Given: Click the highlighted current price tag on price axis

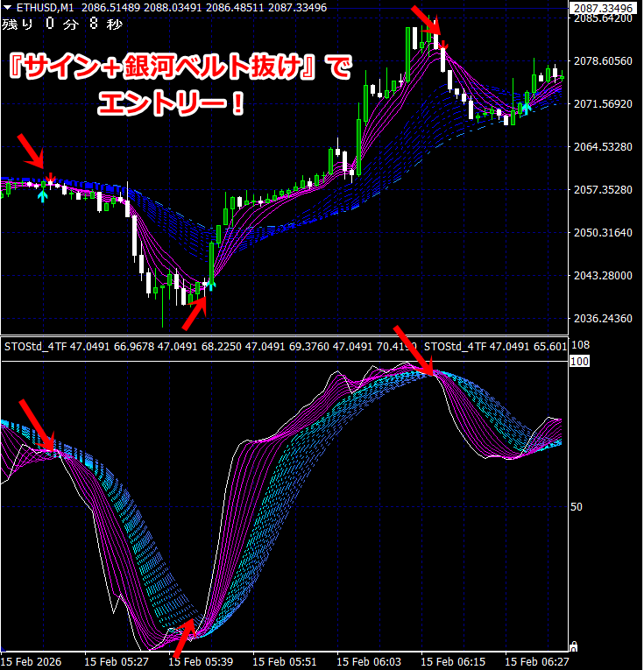Looking at the screenshot, I should point(603,8).
